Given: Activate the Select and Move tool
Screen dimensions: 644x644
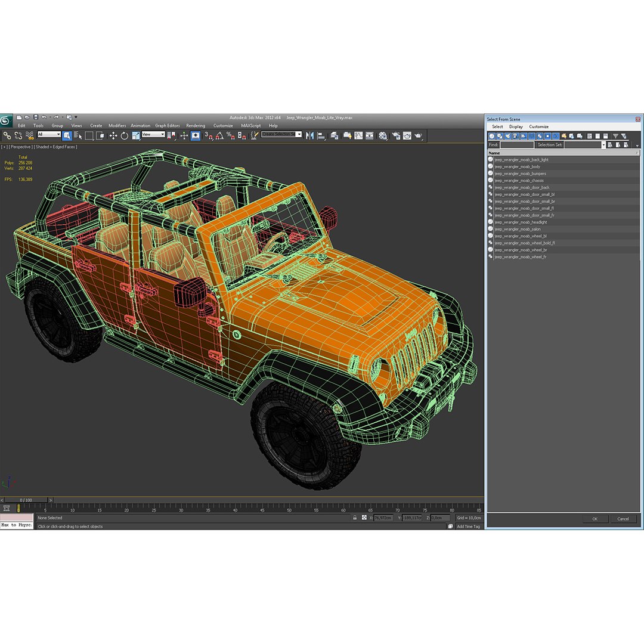Looking at the screenshot, I should [113, 135].
